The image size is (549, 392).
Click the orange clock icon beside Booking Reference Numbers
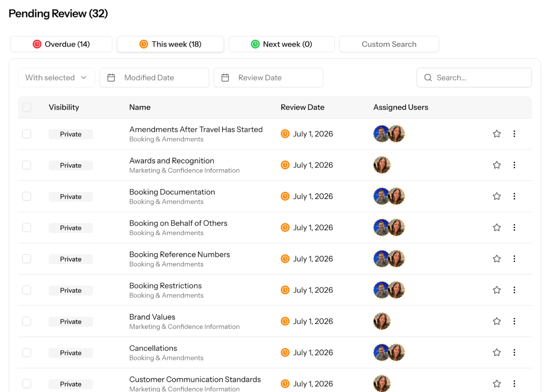(285, 259)
